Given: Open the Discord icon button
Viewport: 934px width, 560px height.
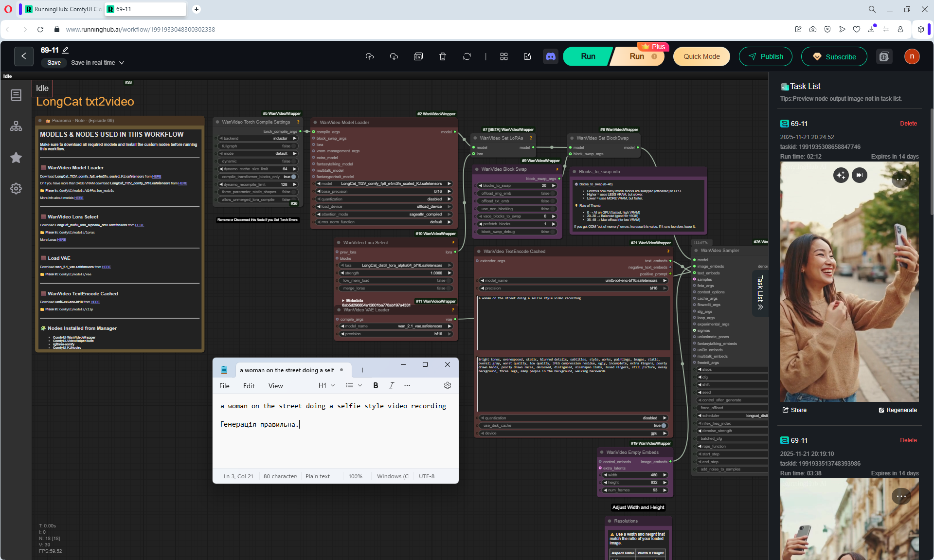Looking at the screenshot, I should (551, 56).
